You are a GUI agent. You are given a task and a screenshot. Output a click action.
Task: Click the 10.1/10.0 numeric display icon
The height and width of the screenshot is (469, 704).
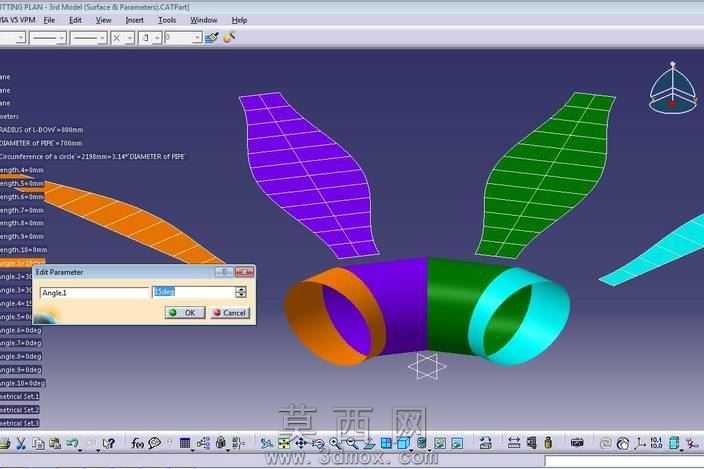[656, 443]
